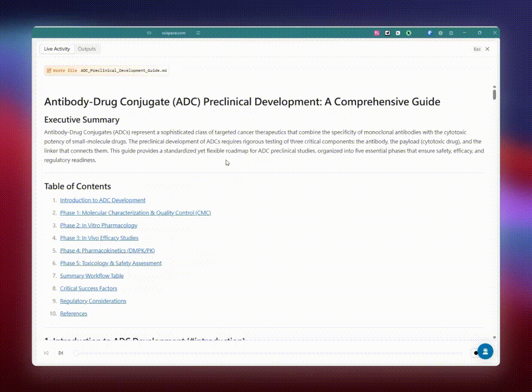Viewport: 532px width, 392px height.
Task: Toggle the browser sidebar panel icon
Action: pyautogui.click(x=451, y=33)
